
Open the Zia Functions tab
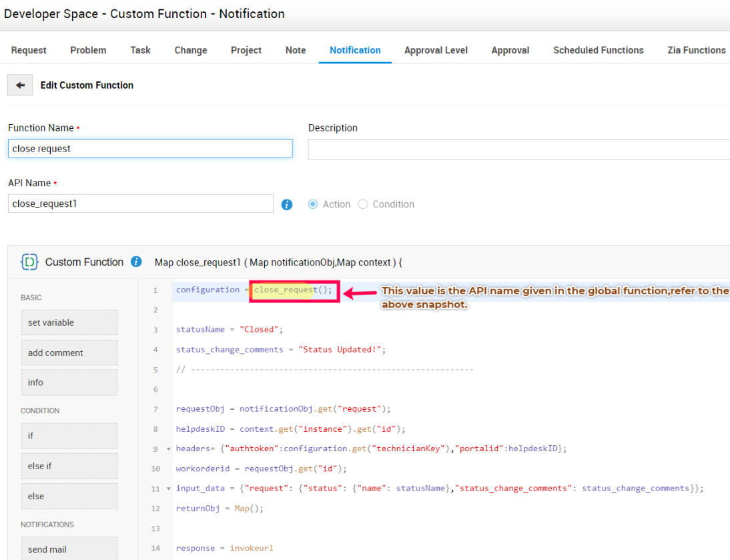click(x=696, y=50)
